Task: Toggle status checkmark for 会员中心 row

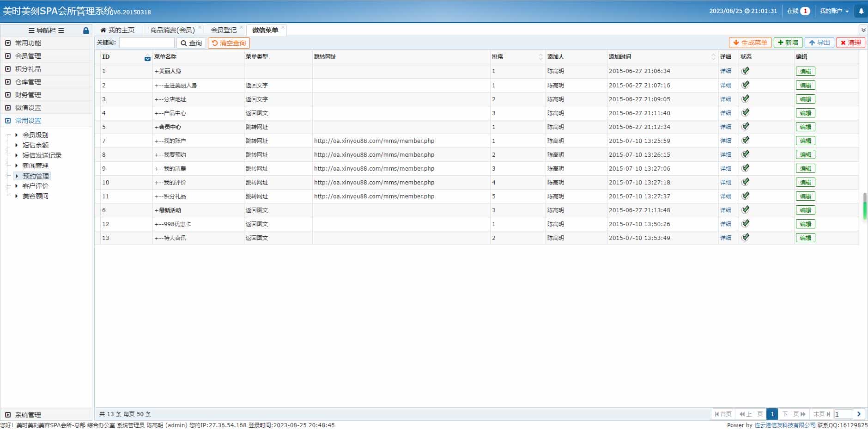Action: click(x=745, y=126)
